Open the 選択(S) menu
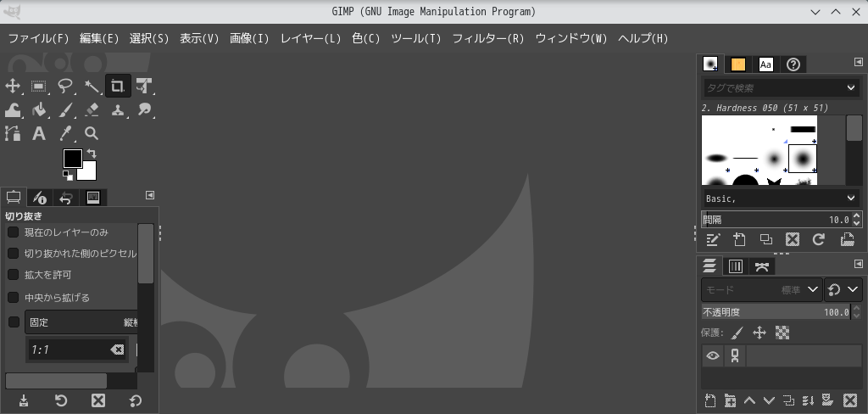The height and width of the screenshot is (414, 868). pos(149,38)
